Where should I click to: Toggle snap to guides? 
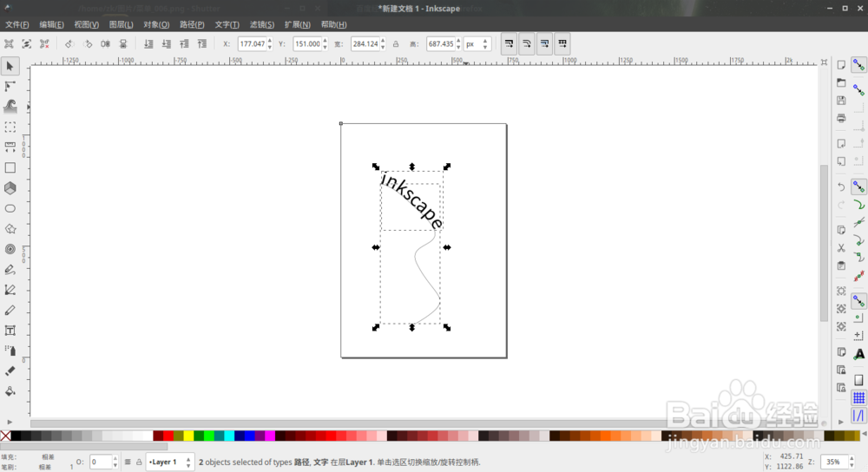point(858,415)
